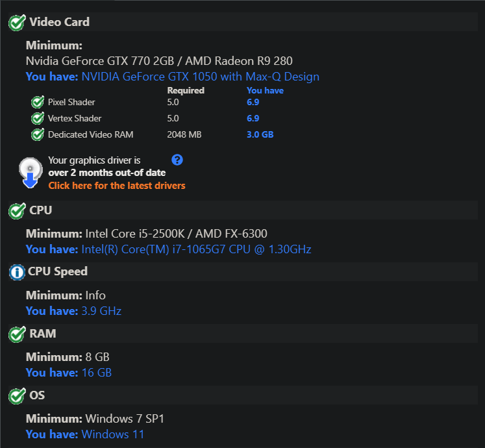Screen dimensions: 485x448
Task: Click the green checkmark beside OS
Action: click(x=17, y=395)
